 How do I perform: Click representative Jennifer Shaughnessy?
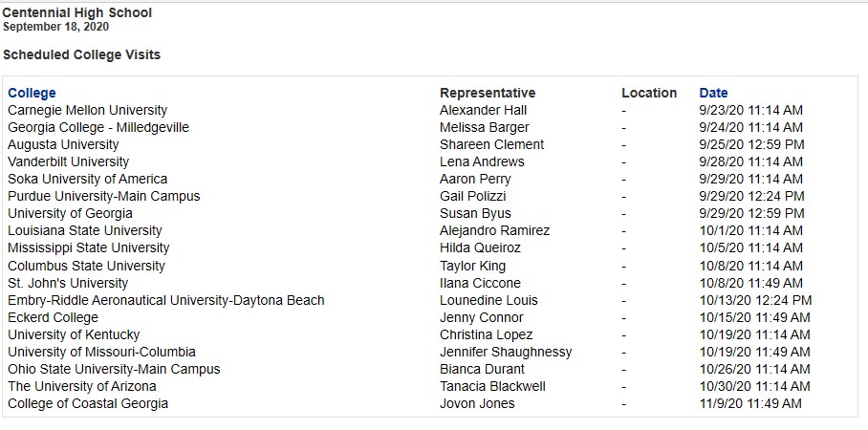506,352
